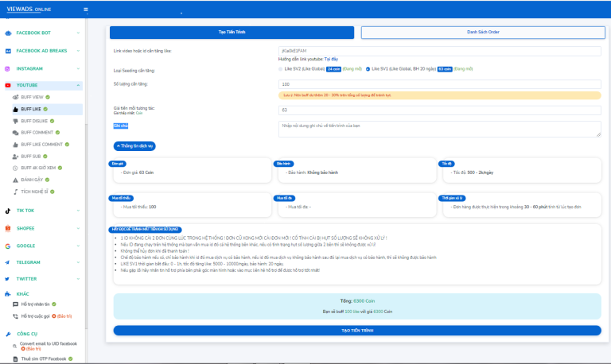Switch to Danh Sách Order tab
Screen dimensions: 611x364
click(483, 33)
